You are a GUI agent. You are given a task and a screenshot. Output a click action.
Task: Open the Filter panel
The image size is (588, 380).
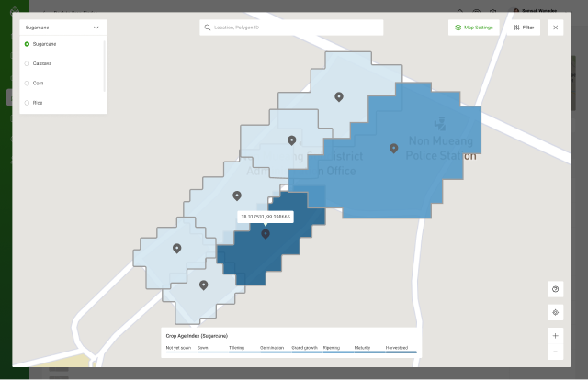click(524, 28)
